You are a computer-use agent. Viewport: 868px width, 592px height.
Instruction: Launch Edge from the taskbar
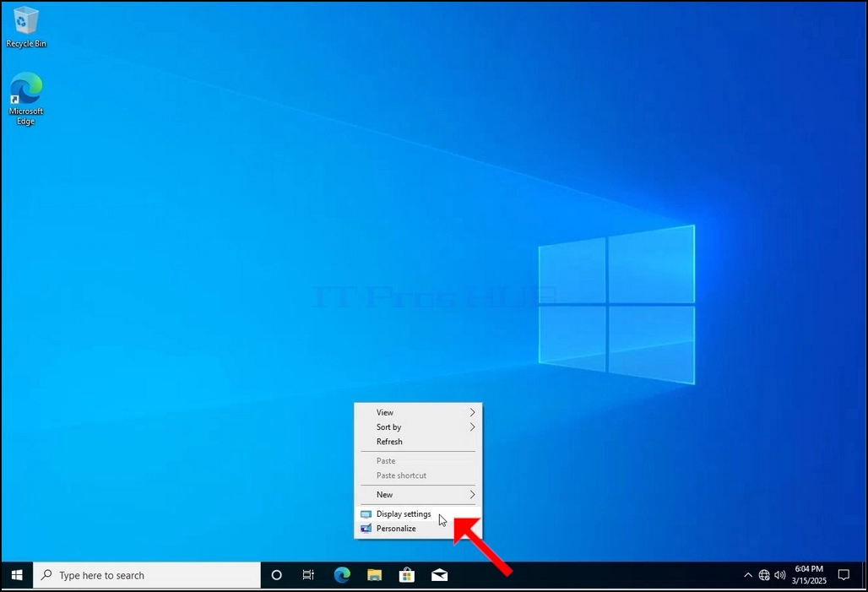coord(342,575)
